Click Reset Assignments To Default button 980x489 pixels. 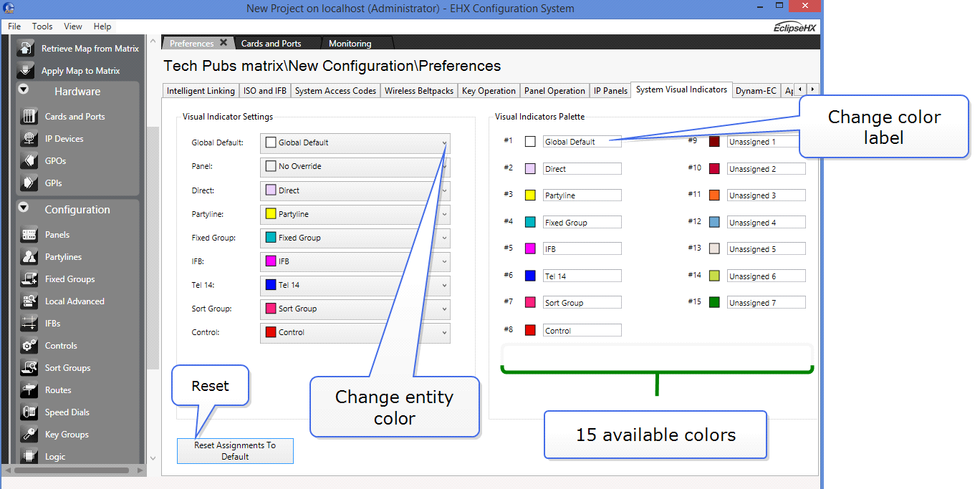coord(235,450)
